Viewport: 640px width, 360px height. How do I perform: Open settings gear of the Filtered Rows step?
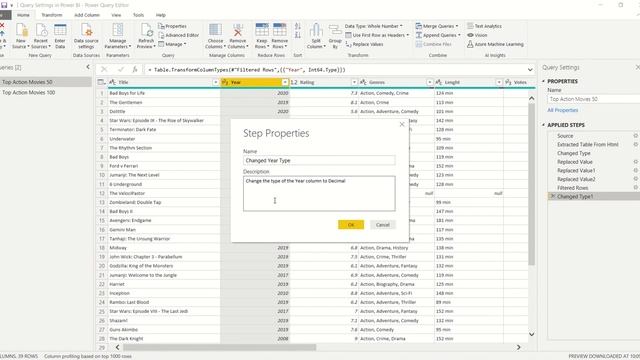(x=636, y=188)
